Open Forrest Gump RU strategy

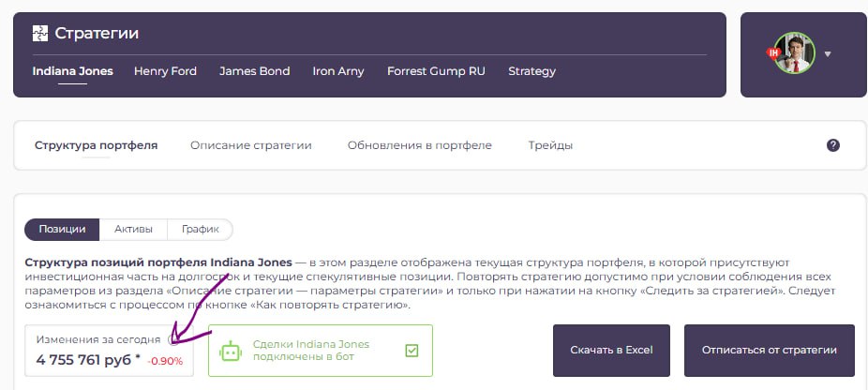click(436, 71)
